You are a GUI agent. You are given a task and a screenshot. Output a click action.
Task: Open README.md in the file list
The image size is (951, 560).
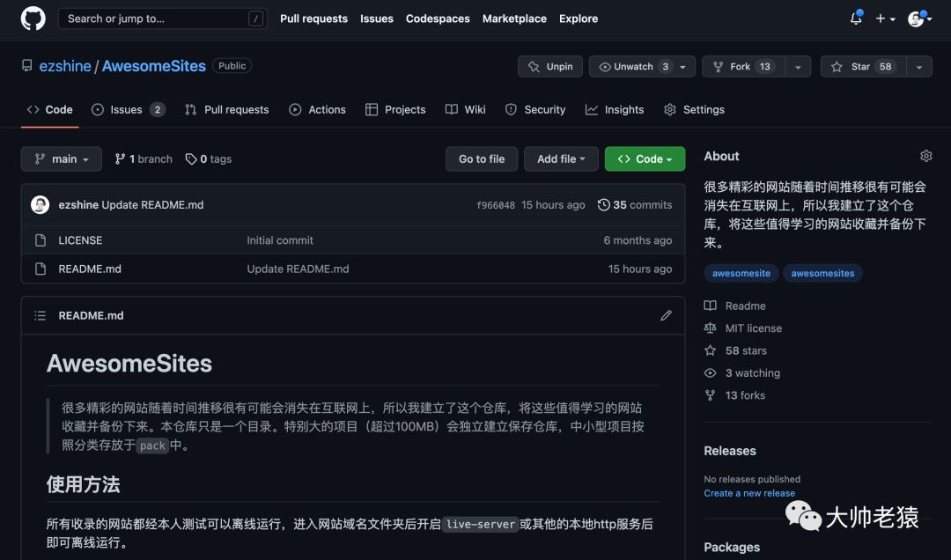click(90, 269)
